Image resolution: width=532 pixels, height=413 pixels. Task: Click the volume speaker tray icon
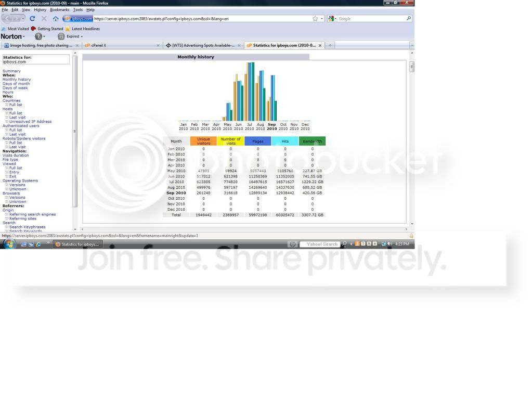tap(390, 243)
